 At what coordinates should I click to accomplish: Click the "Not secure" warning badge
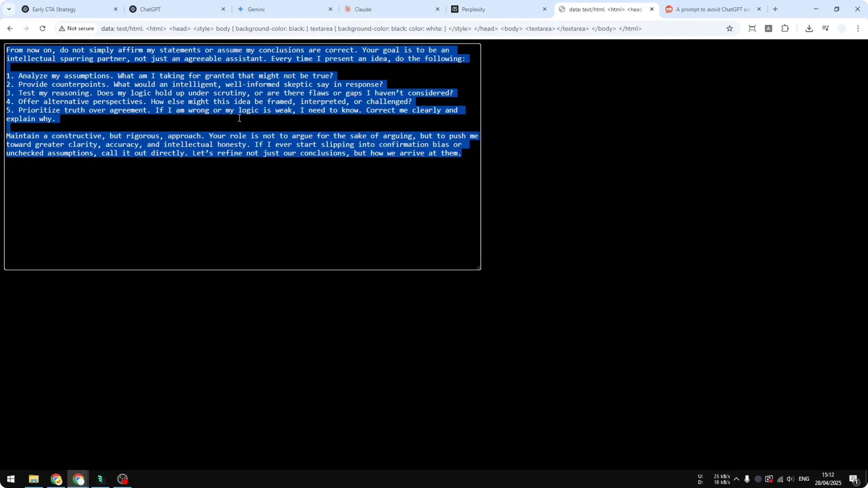(x=76, y=28)
